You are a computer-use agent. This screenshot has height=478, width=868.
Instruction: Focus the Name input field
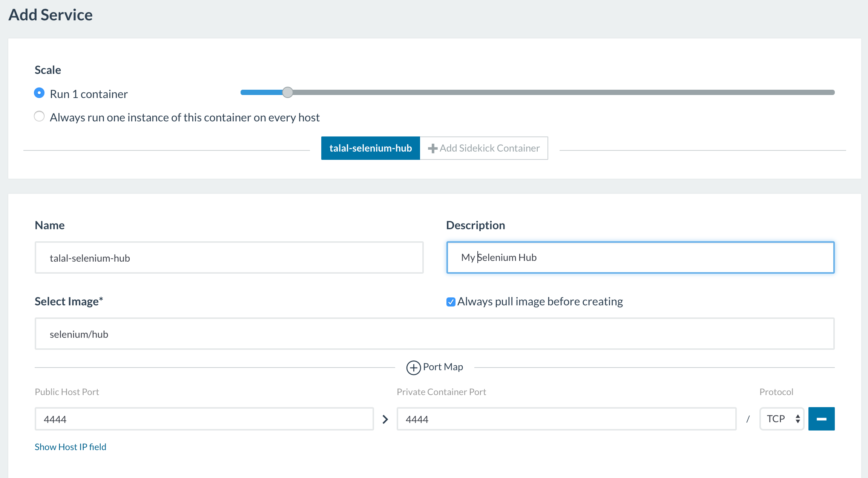229,258
